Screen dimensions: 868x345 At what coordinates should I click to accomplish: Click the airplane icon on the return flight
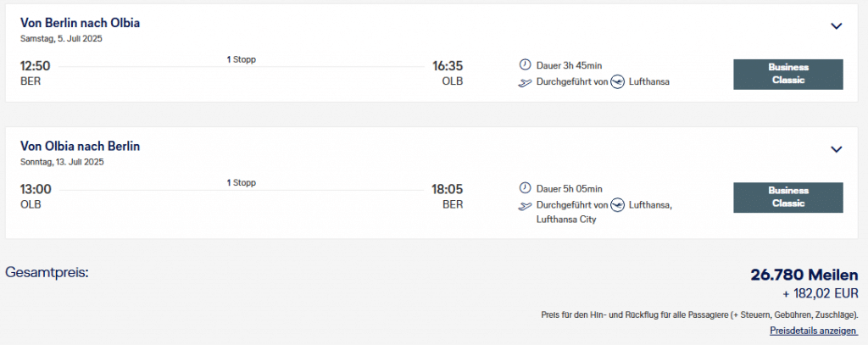coord(525,205)
